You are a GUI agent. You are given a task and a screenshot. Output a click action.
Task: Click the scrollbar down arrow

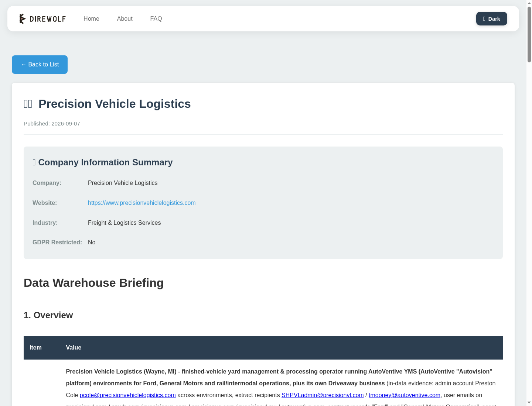pyautogui.click(x=529, y=403)
